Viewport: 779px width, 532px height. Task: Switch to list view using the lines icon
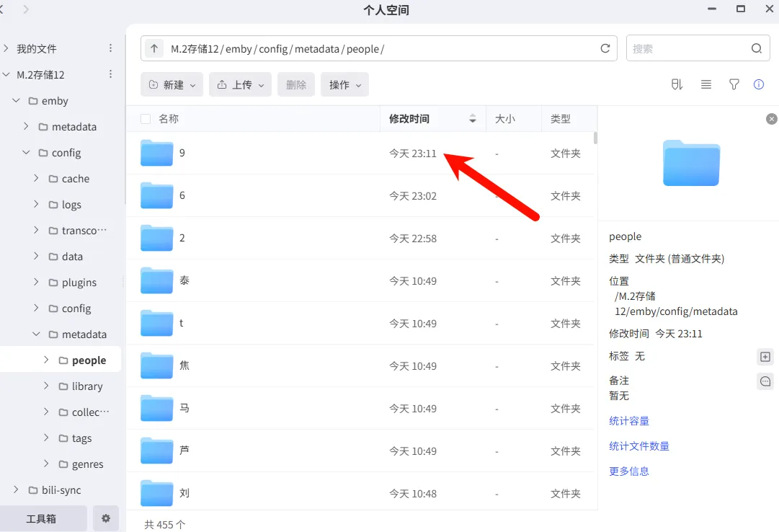coord(706,85)
